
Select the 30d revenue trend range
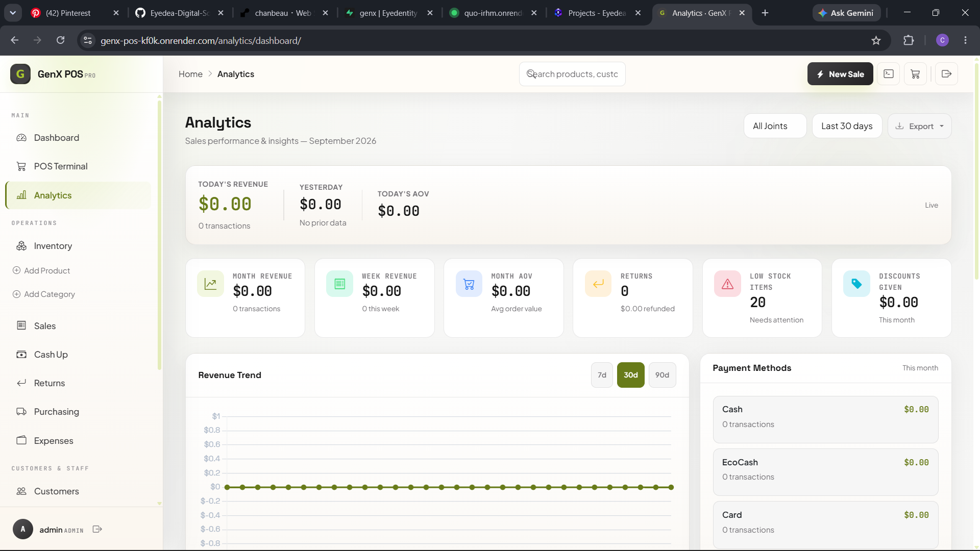[630, 375]
